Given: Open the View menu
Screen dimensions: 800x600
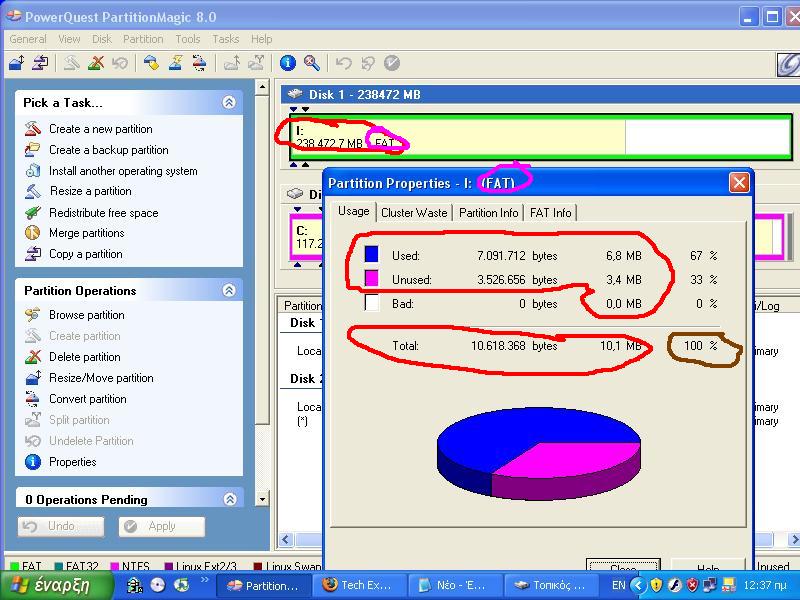Looking at the screenshot, I should click(x=69, y=39).
